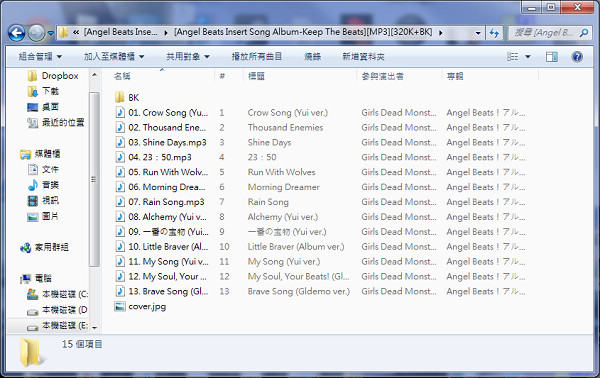Click 新增資料夾 button
The height and width of the screenshot is (378, 600).
coord(363,57)
